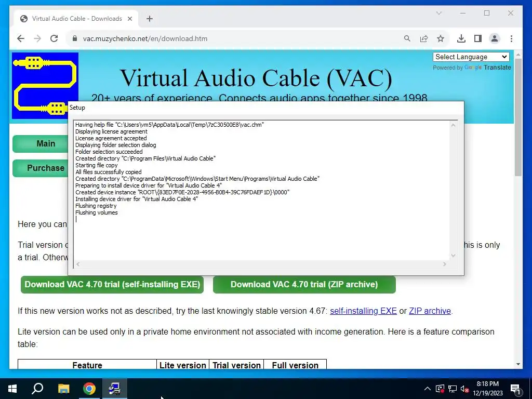Image resolution: width=532 pixels, height=399 pixels.
Task: Click the 'Lite version' table header
Action: [183, 365]
